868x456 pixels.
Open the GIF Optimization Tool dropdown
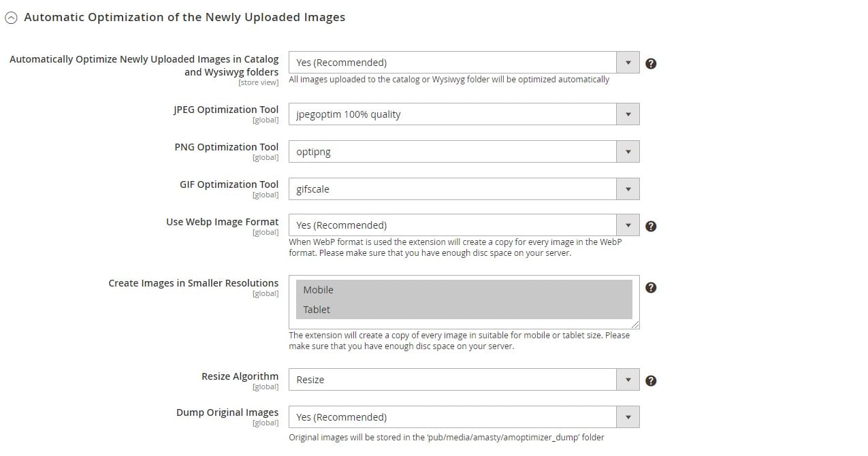(464, 189)
